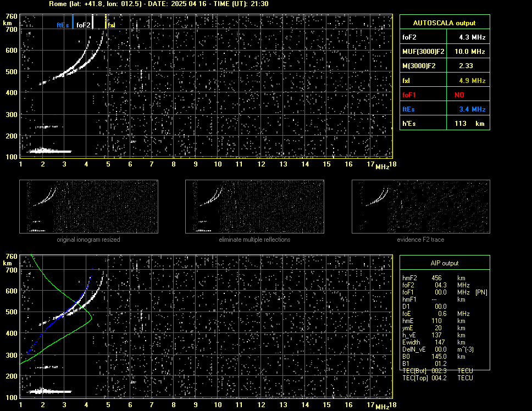532x411 pixels.
Task: Click the yellow fxI marker on top ionogram
Action: tap(106, 21)
